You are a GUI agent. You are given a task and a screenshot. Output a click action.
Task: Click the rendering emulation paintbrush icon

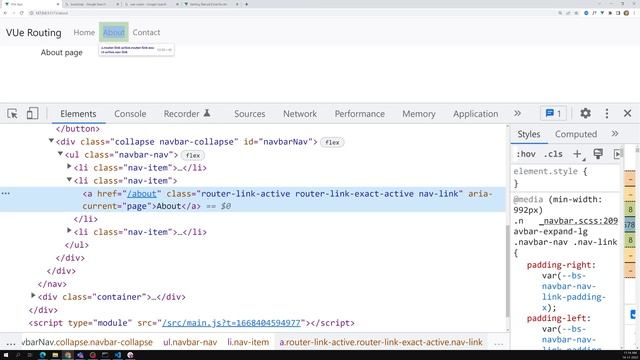click(x=598, y=154)
